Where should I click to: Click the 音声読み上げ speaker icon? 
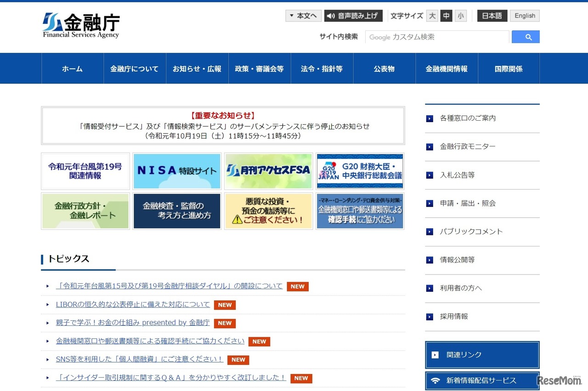pyautogui.click(x=331, y=16)
